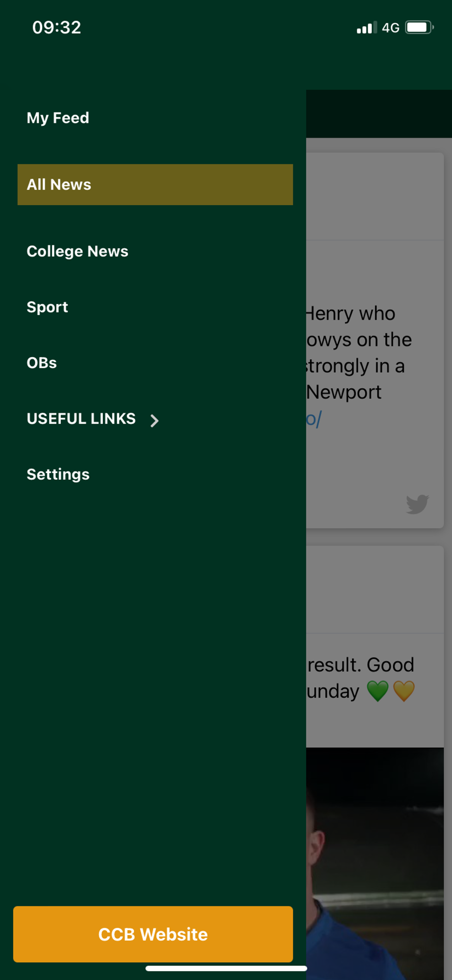
Task: Open Settings from side menu
Action: tap(58, 474)
